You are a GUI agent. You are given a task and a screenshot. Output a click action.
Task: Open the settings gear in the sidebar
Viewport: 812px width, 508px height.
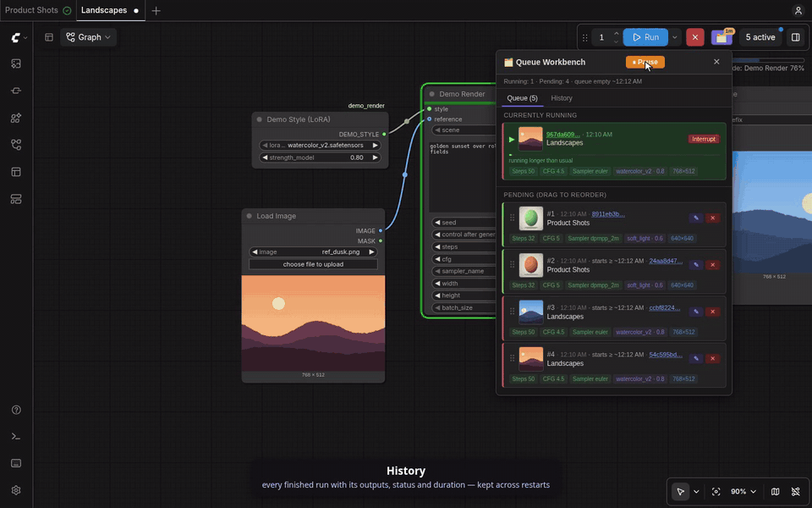(16, 490)
